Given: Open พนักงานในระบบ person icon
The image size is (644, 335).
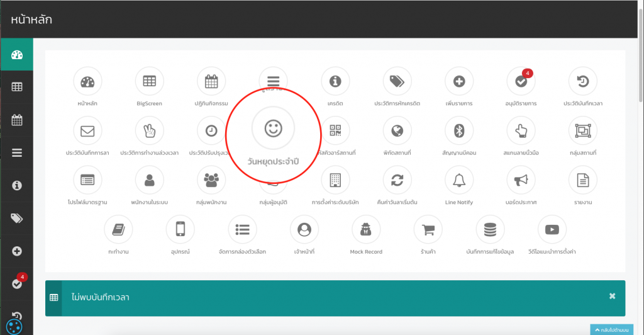Looking at the screenshot, I should pos(150,180).
